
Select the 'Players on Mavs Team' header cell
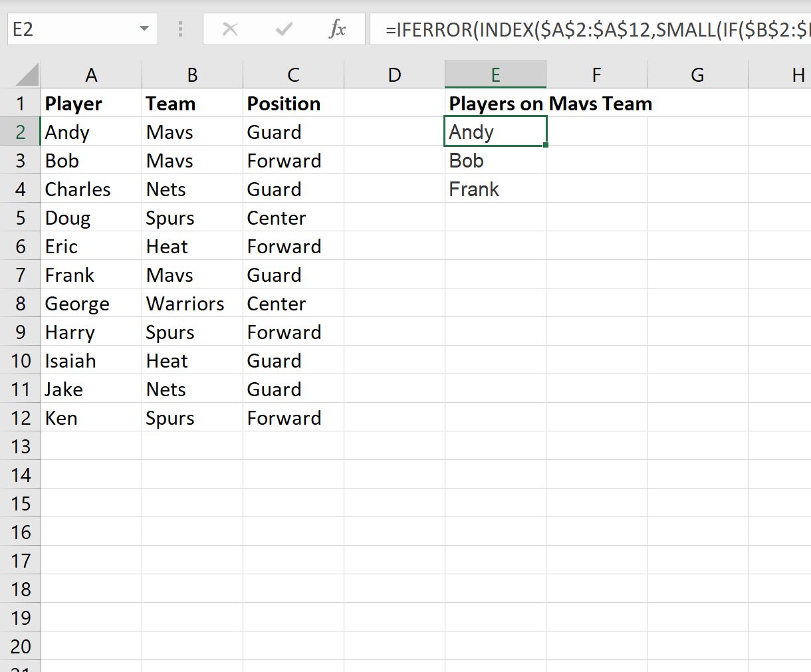click(495, 103)
